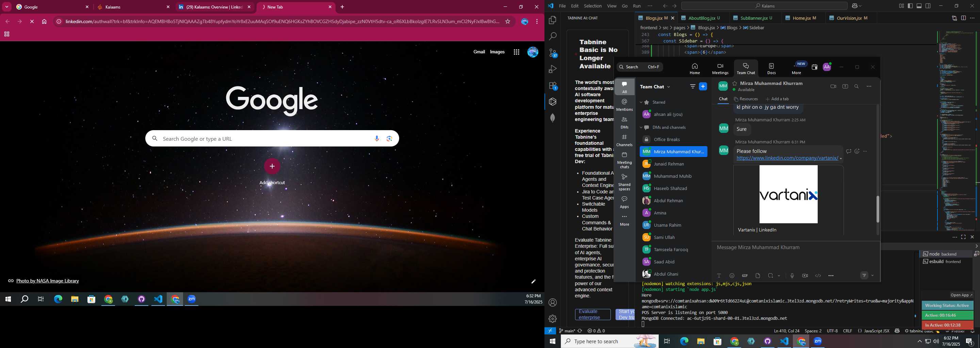Toggle the VS Code bottom panel layout button
The height and width of the screenshot is (348, 980).
[919, 6]
